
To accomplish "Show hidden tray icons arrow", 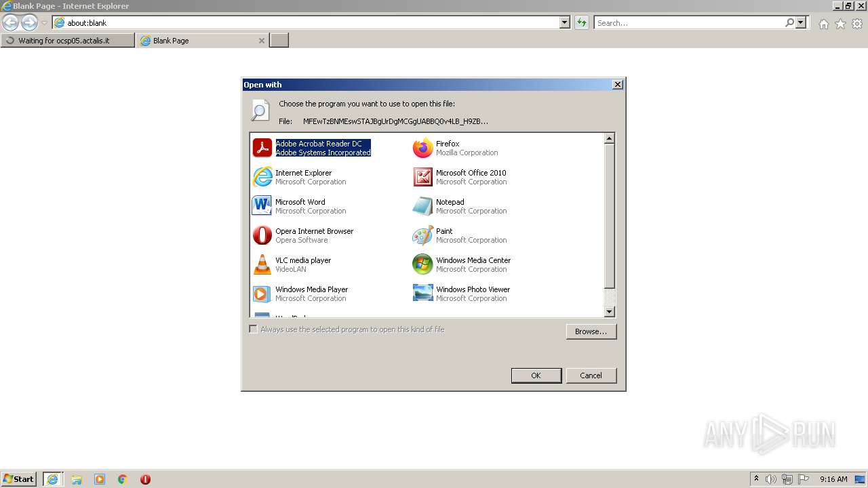I will coord(756,479).
